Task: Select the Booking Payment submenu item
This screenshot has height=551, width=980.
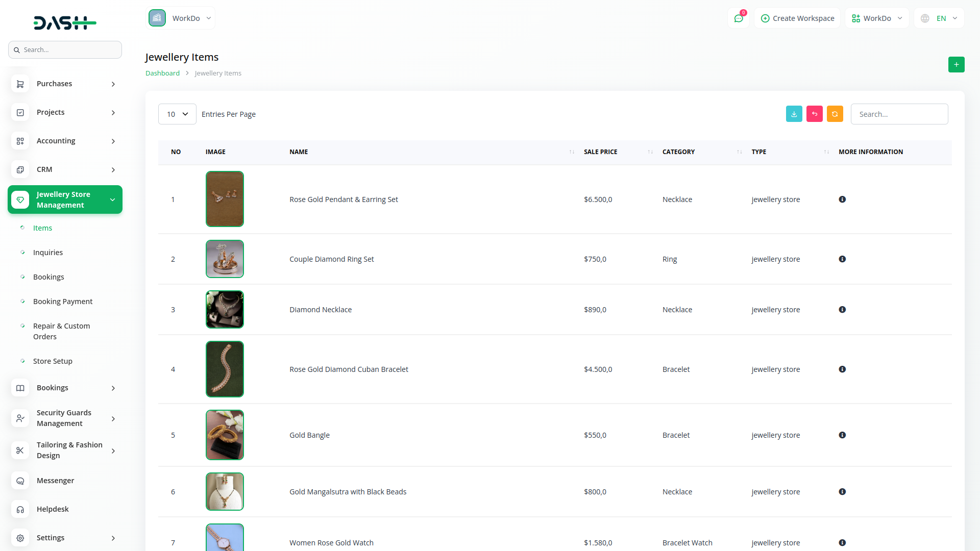Action: pyautogui.click(x=63, y=302)
